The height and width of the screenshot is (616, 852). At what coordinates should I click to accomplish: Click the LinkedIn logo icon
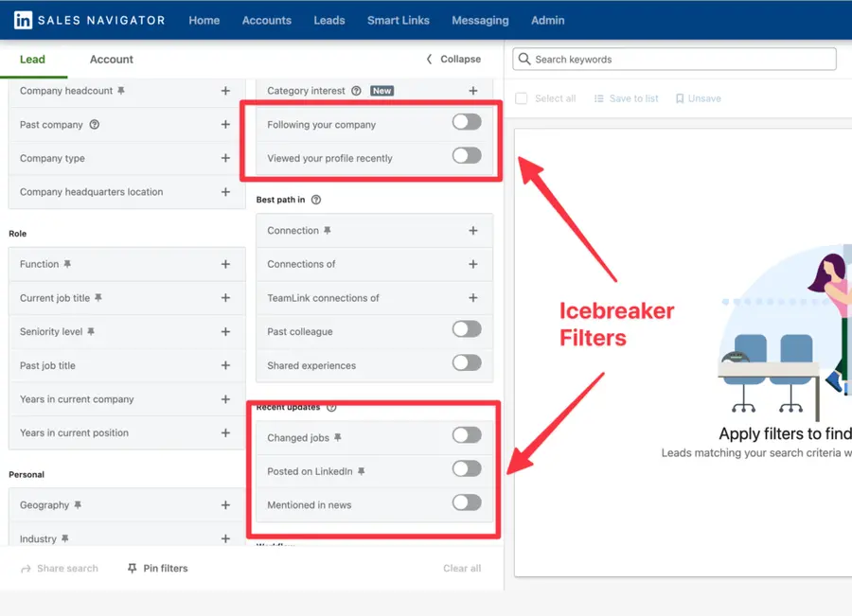(23, 19)
